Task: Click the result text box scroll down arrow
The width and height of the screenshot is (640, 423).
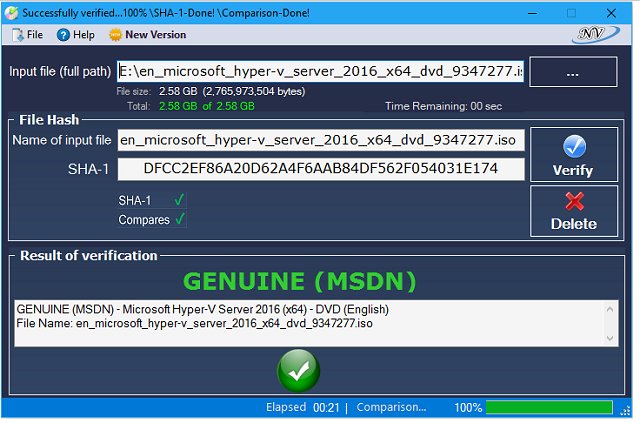Action: [x=612, y=338]
